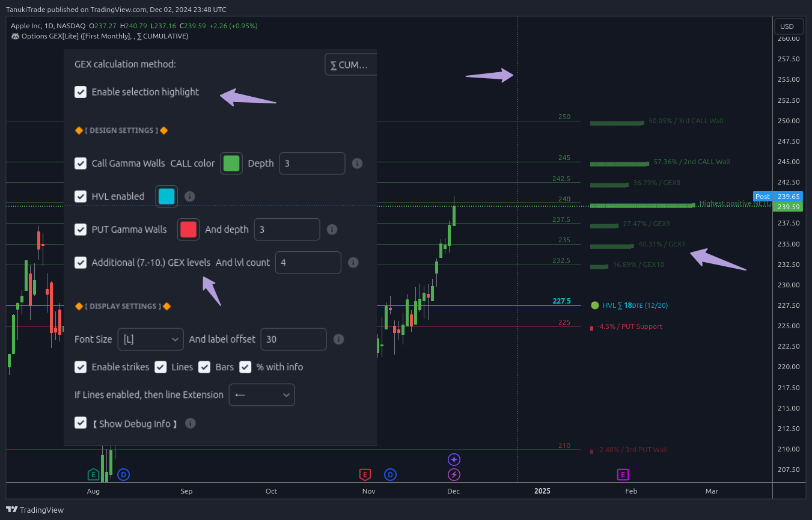The width and height of the screenshot is (812, 520).
Task: Toggle the Bars checkbox
Action: point(204,367)
